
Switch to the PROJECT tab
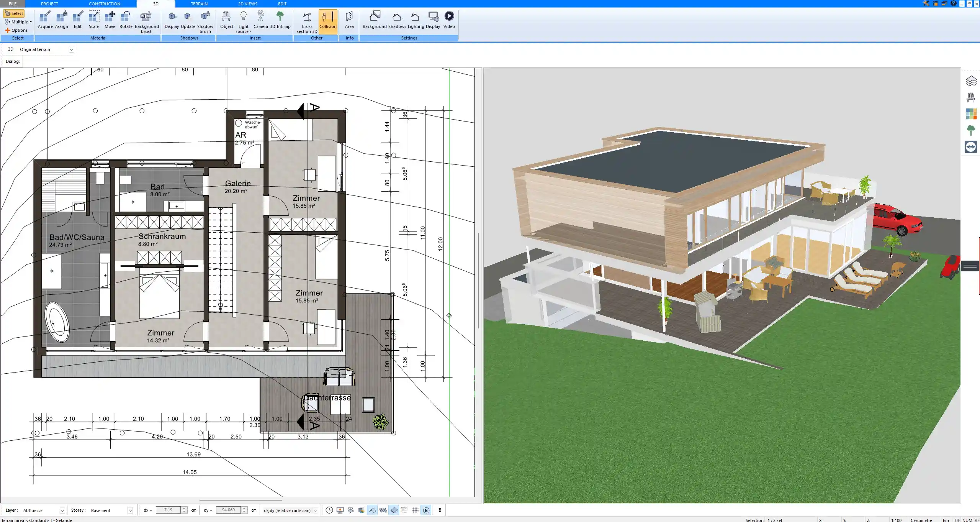pos(49,3)
